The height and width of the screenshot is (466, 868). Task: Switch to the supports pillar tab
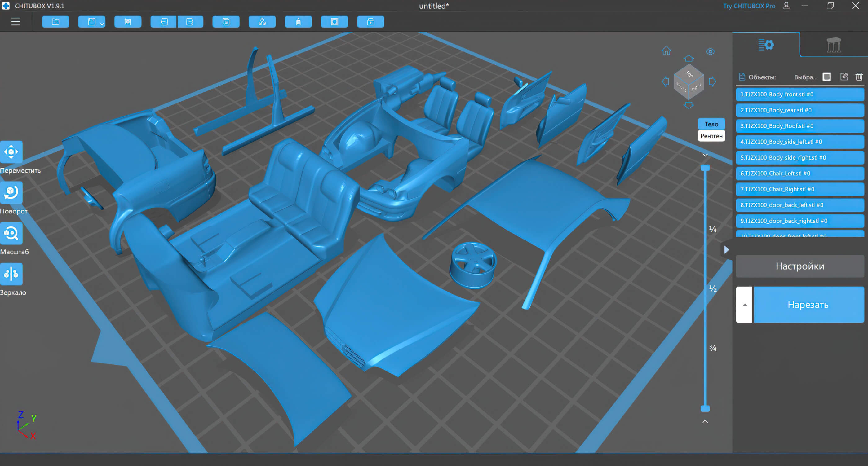pos(834,45)
